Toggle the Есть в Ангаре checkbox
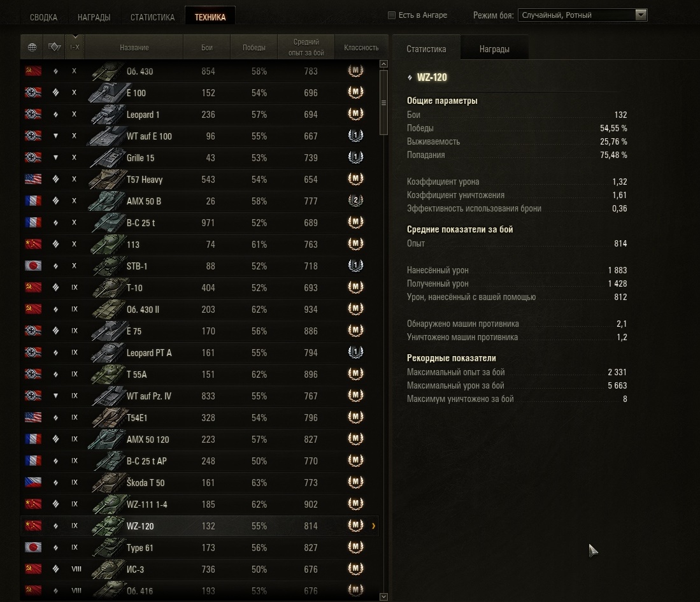Viewport: 700px width, 602px height. [x=392, y=15]
